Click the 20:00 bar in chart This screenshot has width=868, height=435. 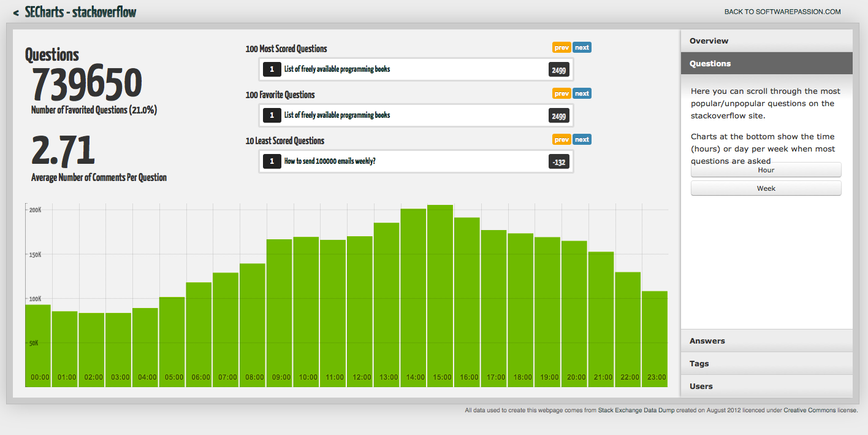click(574, 314)
